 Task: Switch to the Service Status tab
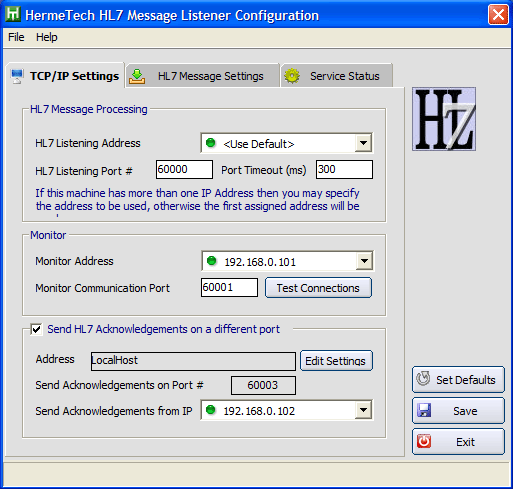[337, 76]
